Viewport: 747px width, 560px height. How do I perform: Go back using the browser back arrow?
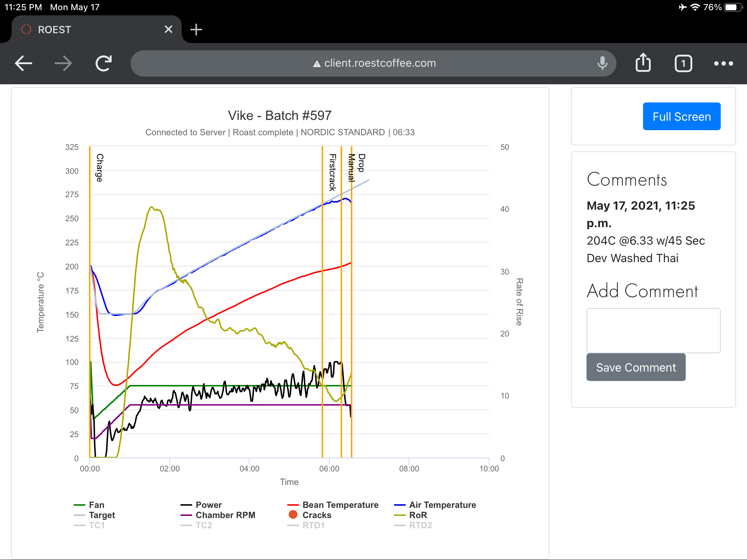point(24,63)
